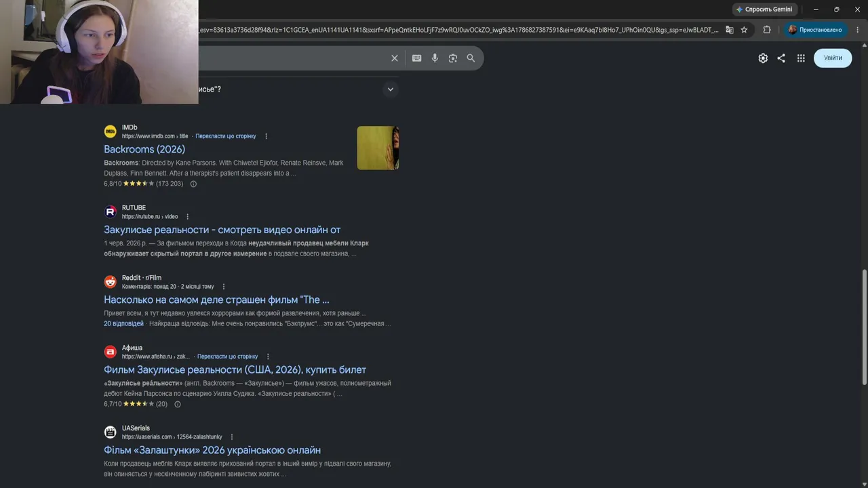Click the snippet starting "Backrooms: Directed by Kane Parsons"
The width and height of the screenshot is (868, 488).
(x=224, y=168)
